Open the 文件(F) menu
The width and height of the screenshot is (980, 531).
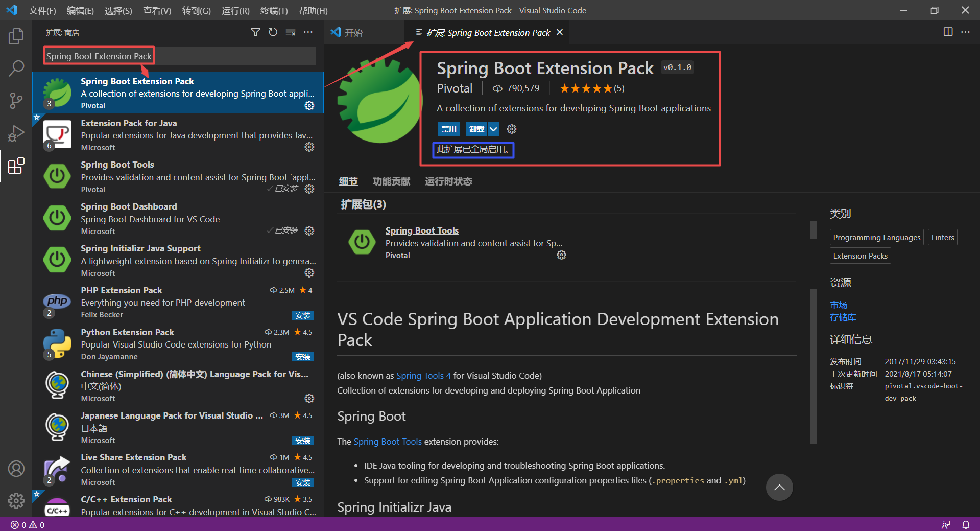tap(42, 10)
